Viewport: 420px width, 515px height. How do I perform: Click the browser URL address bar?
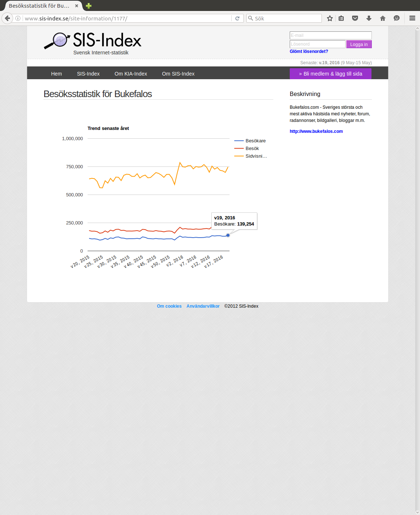128,18
